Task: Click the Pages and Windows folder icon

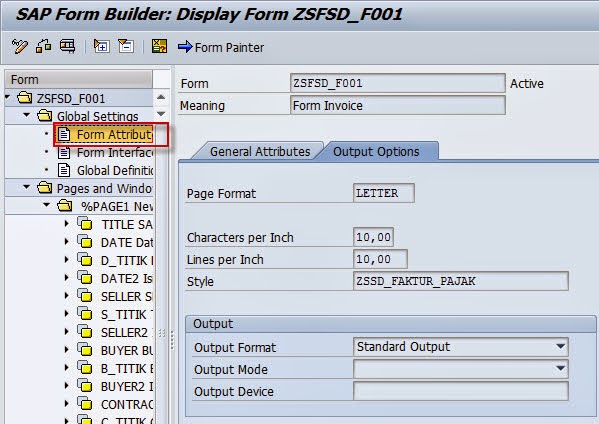Action: [45, 188]
